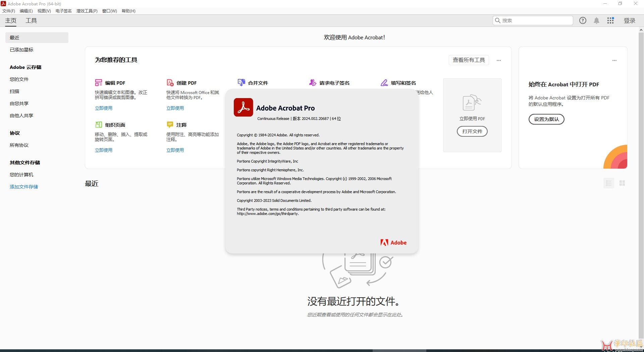Click 查看所有工具 button
This screenshot has height=352, width=644.
point(469,60)
